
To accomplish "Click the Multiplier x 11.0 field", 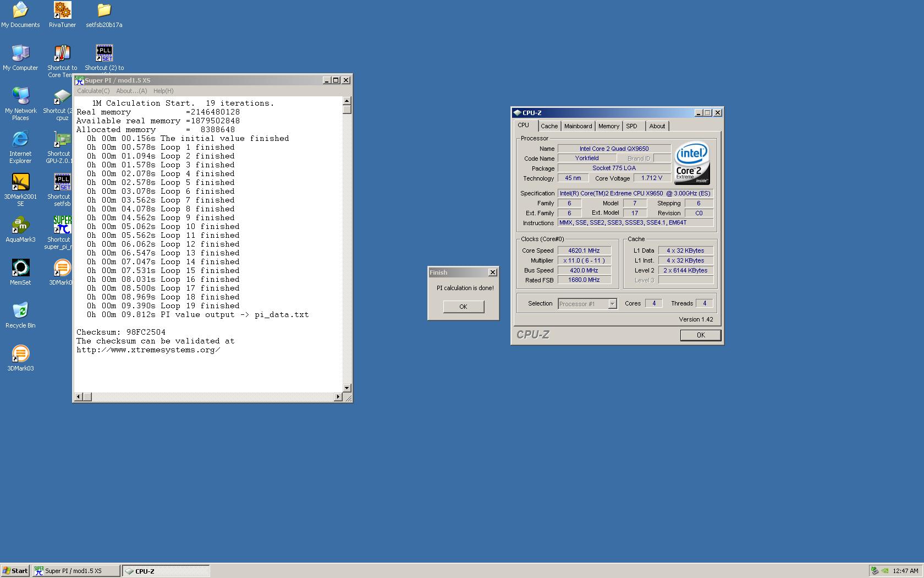I will [x=584, y=260].
